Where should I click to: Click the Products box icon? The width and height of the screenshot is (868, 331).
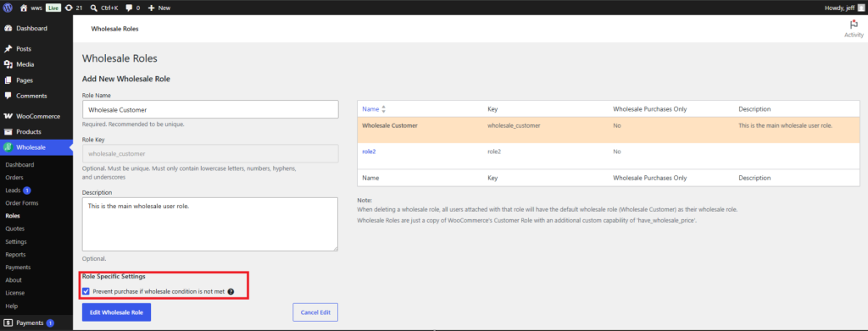8,132
